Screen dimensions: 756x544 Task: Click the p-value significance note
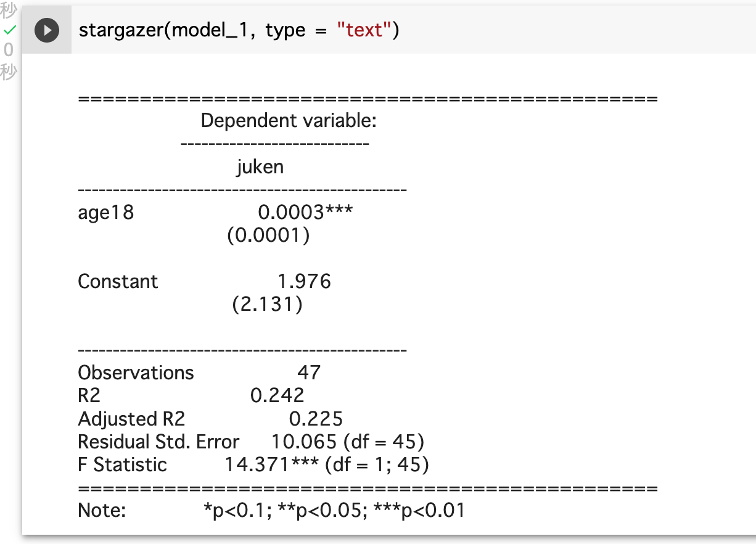point(334,511)
